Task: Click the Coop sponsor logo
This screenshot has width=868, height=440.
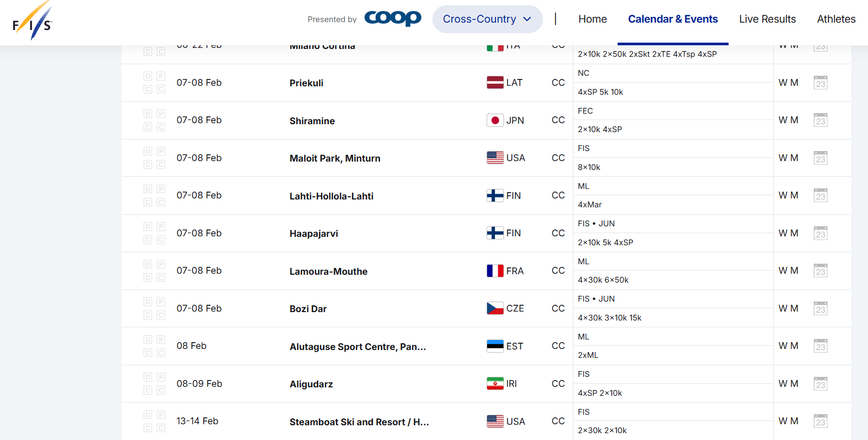Action: click(x=392, y=18)
